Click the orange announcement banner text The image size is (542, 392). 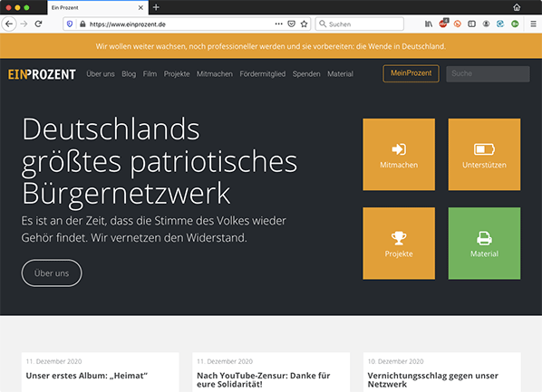tap(271, 46)
